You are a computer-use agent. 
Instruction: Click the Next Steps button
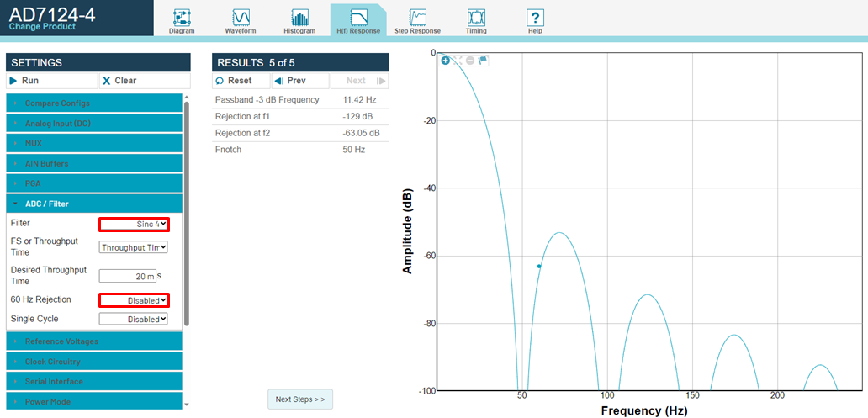click(300, 399)
